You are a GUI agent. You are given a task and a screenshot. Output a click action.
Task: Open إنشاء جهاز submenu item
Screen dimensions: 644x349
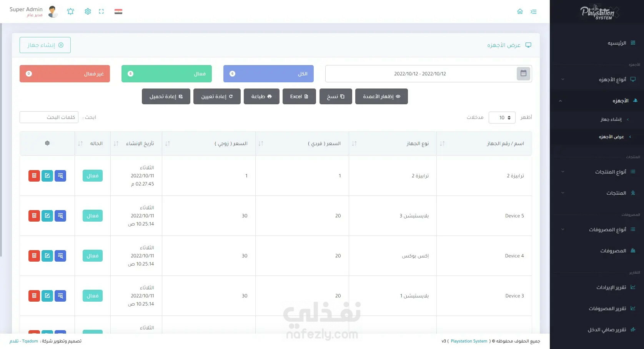tap(611, 119)
